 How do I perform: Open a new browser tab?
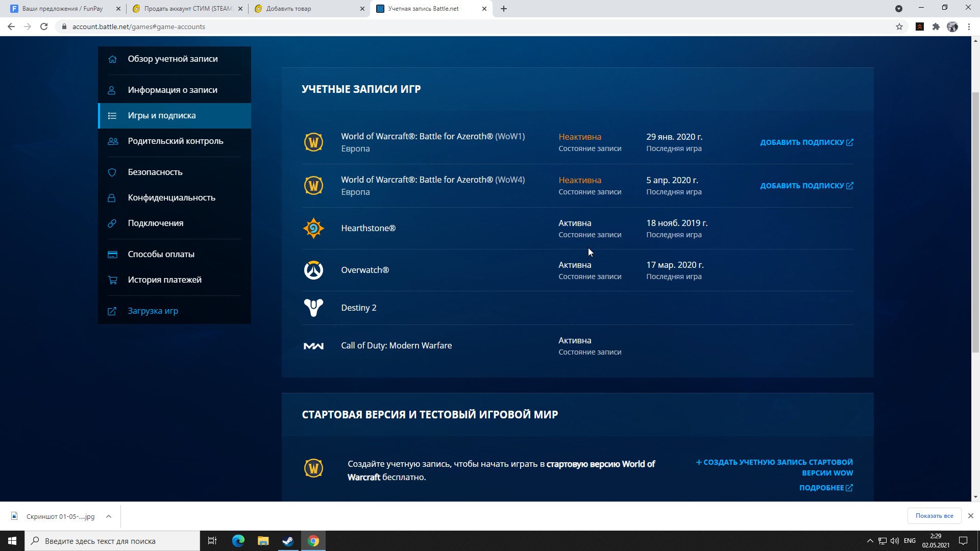(504, 9)
